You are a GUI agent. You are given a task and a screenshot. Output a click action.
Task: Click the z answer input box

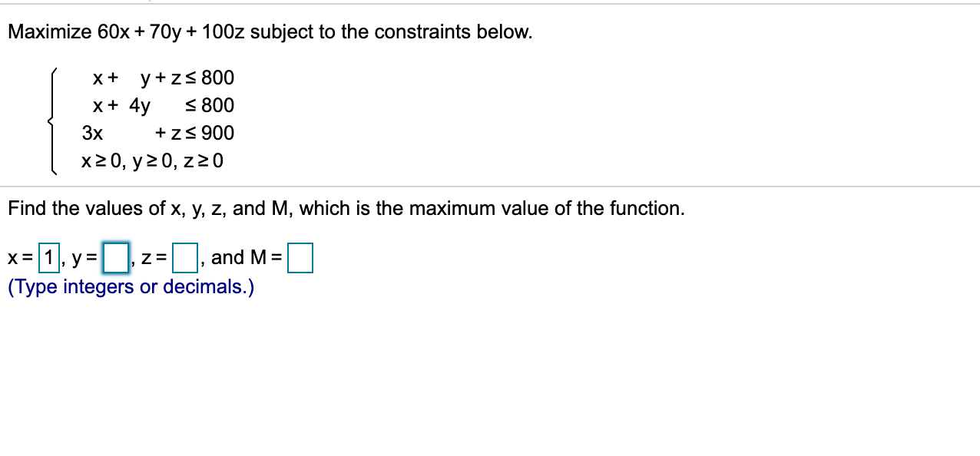tap(184, 257)
